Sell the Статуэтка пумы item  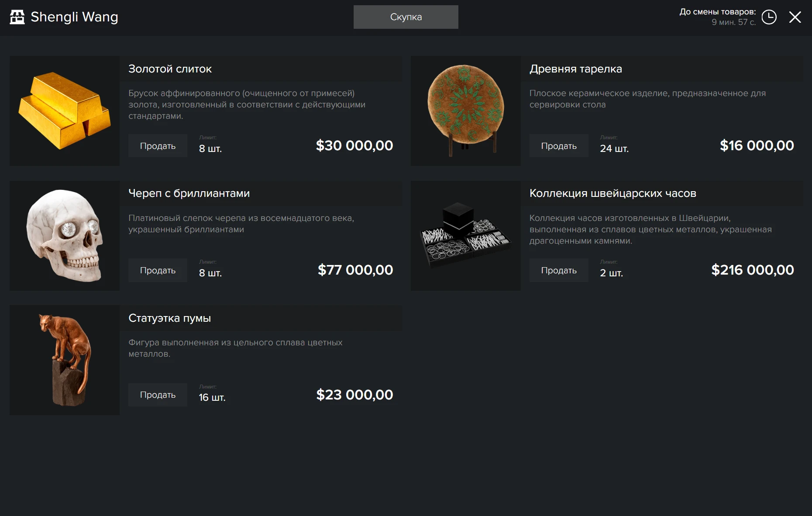pyautogui.click(x=158, y=395)
